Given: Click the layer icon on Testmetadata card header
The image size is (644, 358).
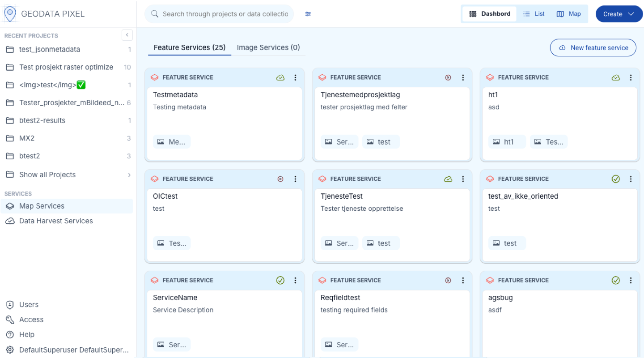Looking at the screenshot, I should 154,77.
